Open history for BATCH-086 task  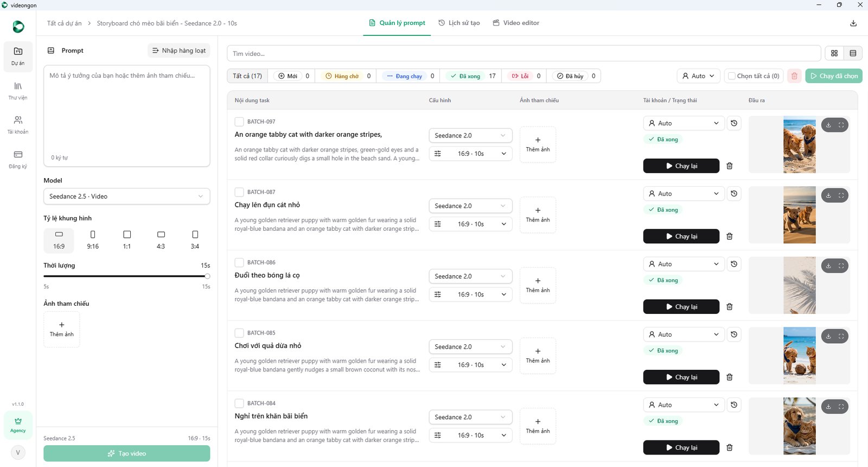734,264
